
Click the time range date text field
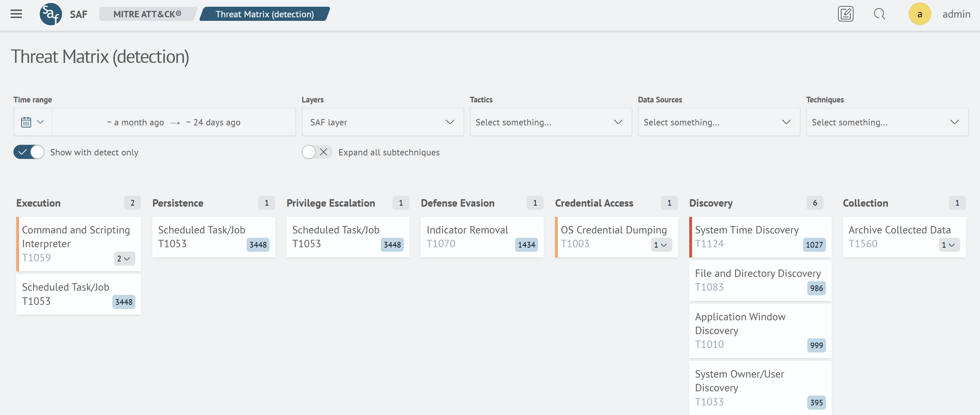[x=173, y=122]
